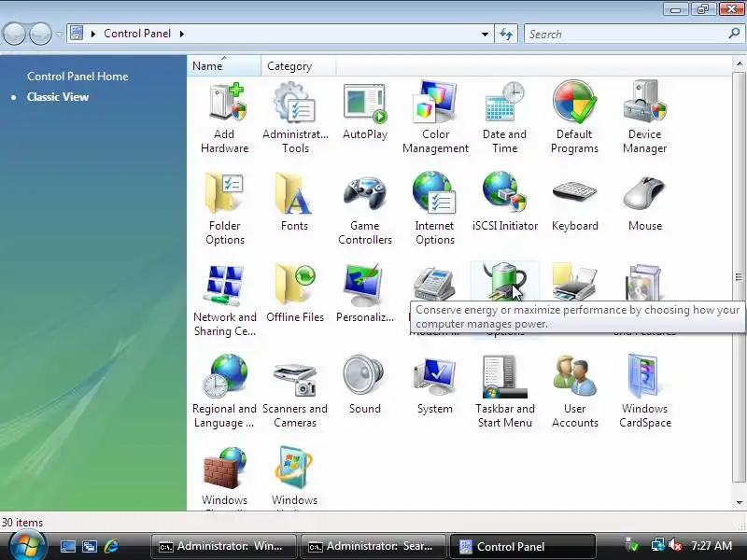Go back with the Back navigation button

(14, 34)
